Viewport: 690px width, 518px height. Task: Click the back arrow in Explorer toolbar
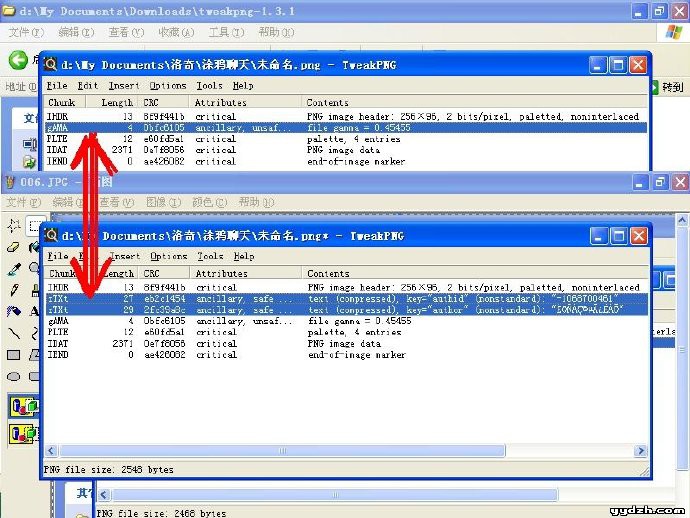coord(18,60)
